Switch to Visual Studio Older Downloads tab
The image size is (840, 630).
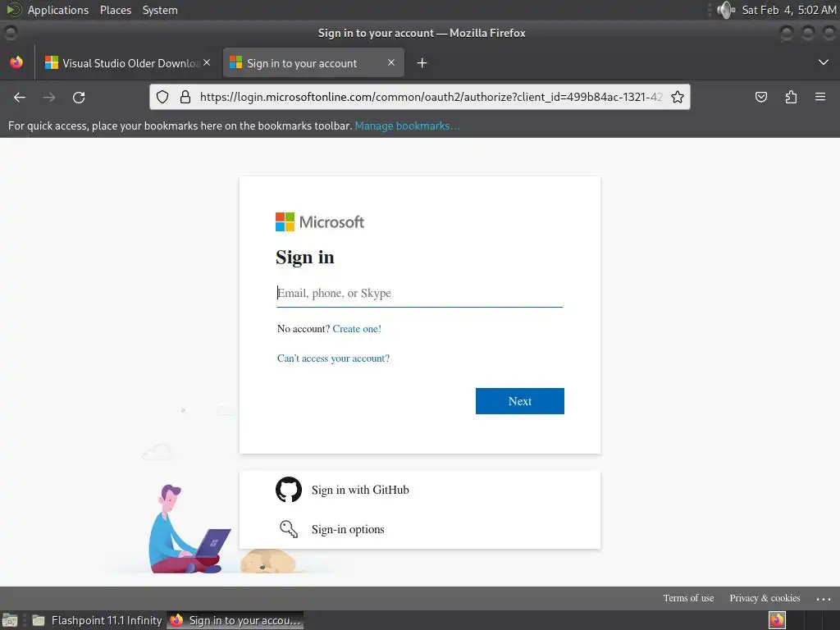click(x=127, y=63)
